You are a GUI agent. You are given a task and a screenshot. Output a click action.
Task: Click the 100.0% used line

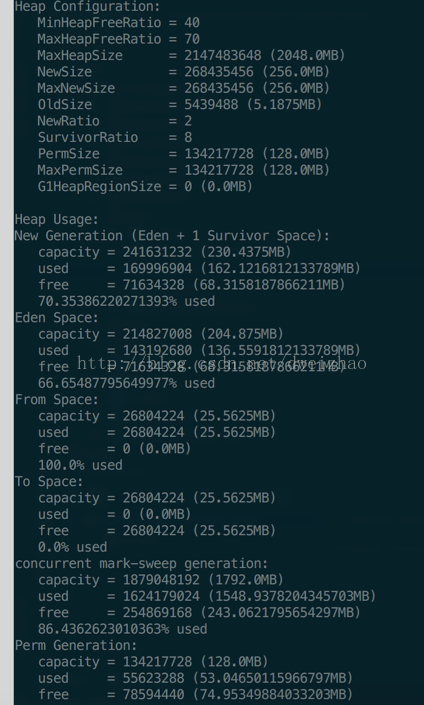point(80,464)
